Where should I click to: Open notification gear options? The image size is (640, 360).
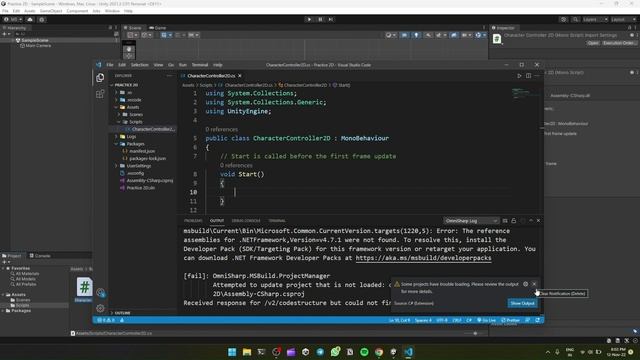(526, 284)
